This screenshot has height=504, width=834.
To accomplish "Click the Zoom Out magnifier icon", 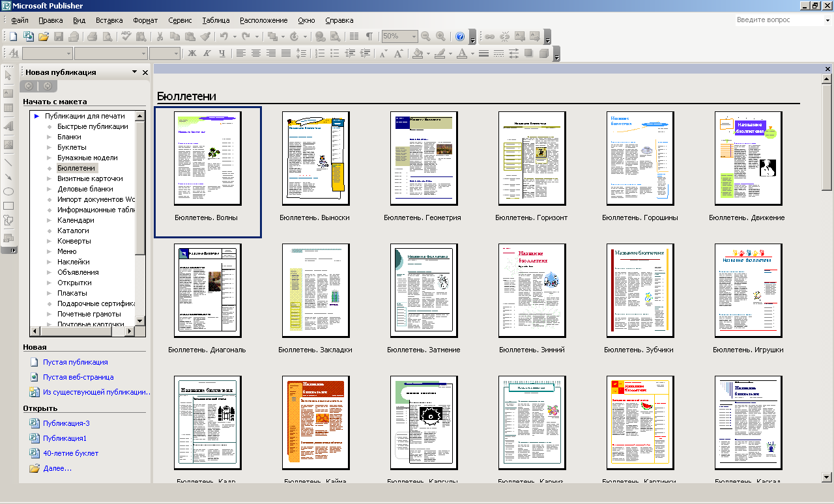I will coord(425,36).
